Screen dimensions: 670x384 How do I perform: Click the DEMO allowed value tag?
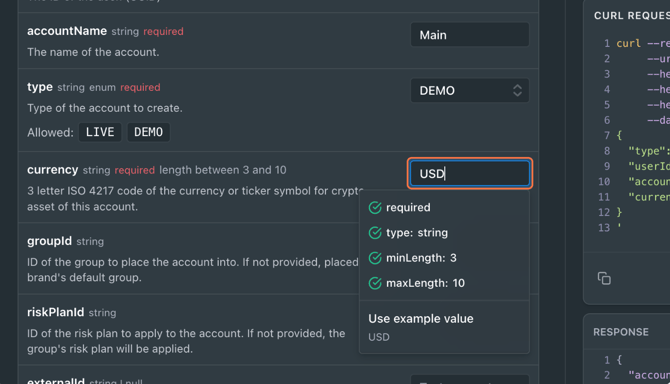(148, 132)
